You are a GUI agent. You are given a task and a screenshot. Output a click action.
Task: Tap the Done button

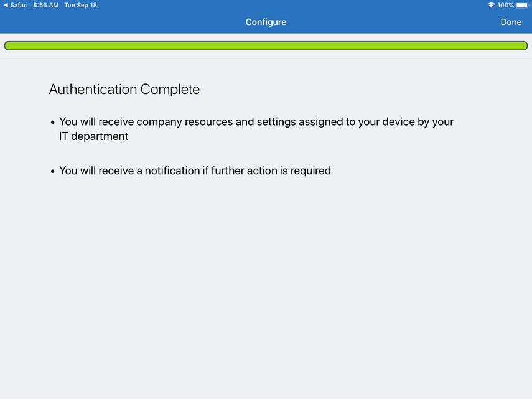(x=511, y=22)
